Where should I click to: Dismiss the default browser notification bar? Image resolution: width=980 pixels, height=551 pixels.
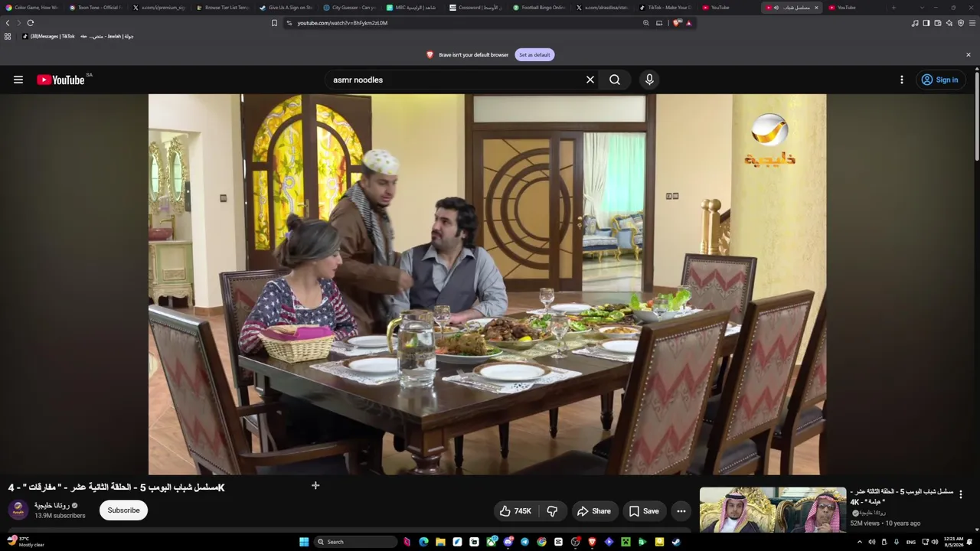[x=969, y=55]
